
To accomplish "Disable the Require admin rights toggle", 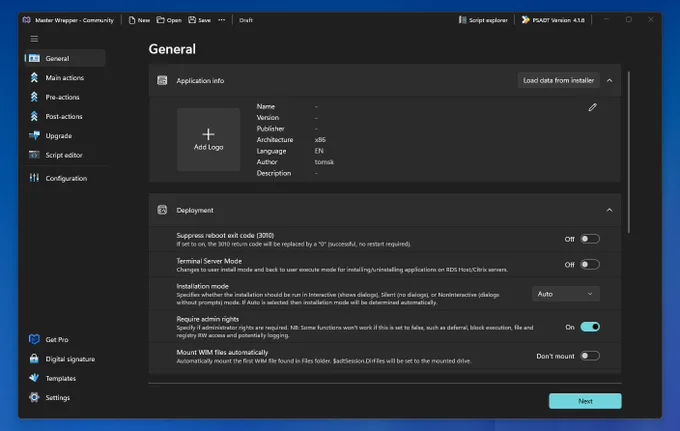I will click(x=590, y=327).
